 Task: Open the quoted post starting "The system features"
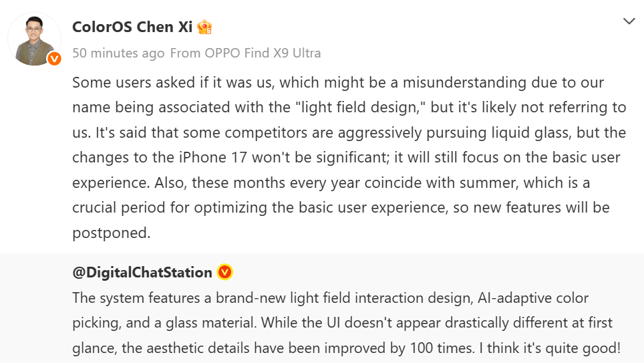coord(346,323)
